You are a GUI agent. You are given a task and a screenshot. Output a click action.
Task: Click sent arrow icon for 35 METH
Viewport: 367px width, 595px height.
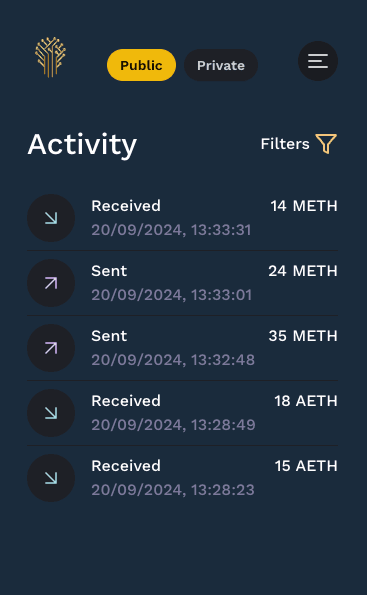51,348
